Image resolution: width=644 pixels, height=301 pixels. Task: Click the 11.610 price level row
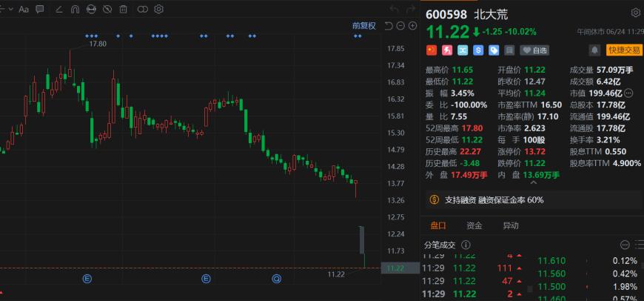[x=588, y=261]
